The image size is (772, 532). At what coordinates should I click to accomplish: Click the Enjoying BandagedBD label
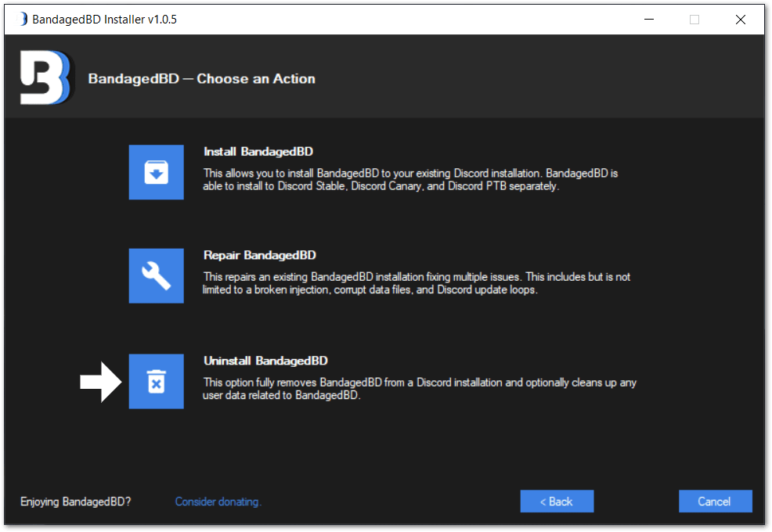pos(74,501)
